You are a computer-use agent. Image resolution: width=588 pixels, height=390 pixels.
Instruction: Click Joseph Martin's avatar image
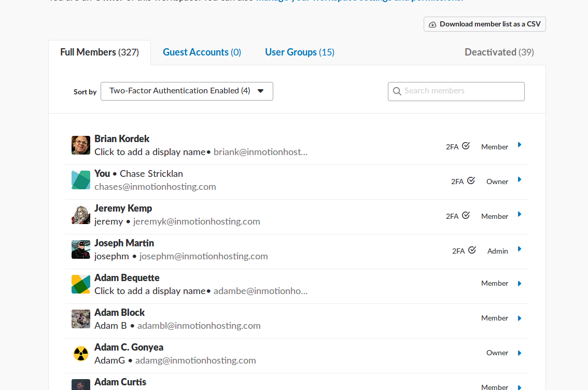pyautogui.click(x=81, y=249)
